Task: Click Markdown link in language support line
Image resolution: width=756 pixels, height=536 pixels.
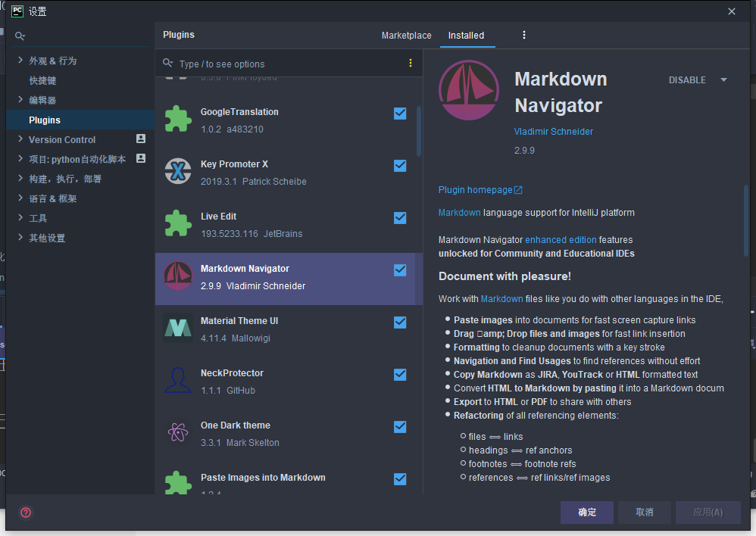Action: (x=460, y=213)
